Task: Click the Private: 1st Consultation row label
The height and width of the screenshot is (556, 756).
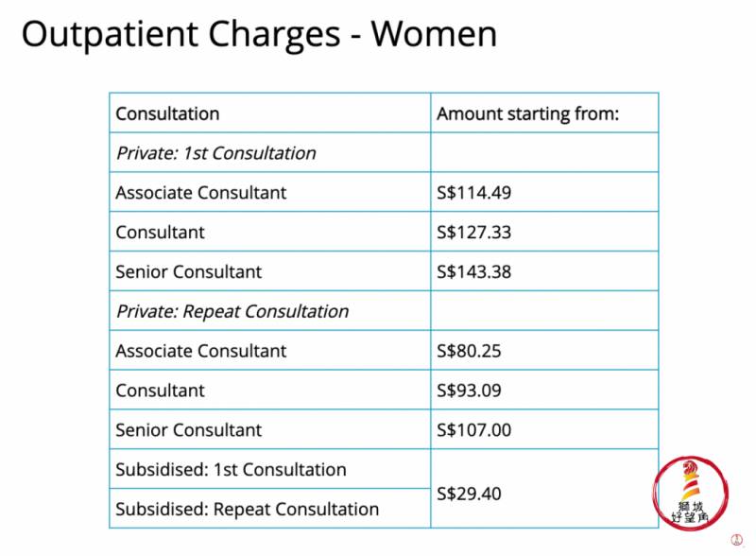Action: (215, 153)
